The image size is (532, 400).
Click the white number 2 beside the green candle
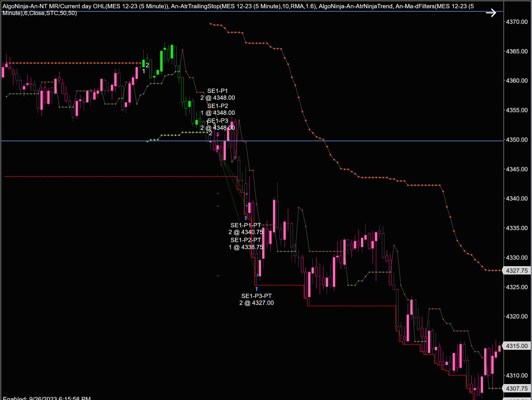pyautogui.click(x=147, y=65)
